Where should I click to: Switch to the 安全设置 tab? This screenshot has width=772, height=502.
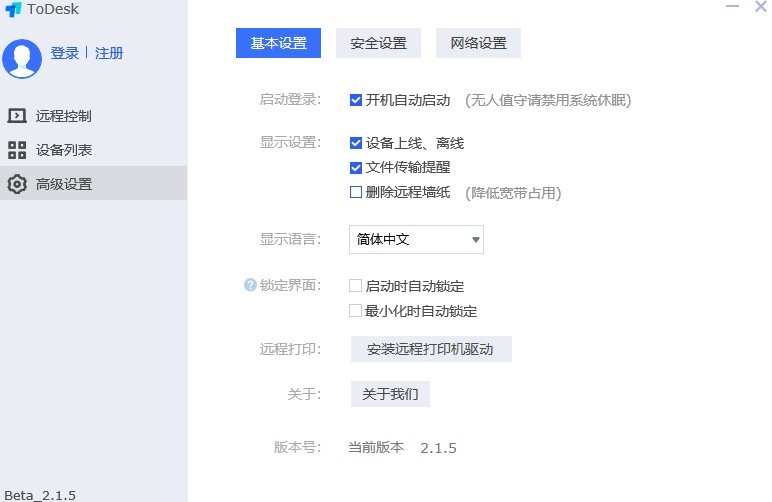[x=378, y=43]
